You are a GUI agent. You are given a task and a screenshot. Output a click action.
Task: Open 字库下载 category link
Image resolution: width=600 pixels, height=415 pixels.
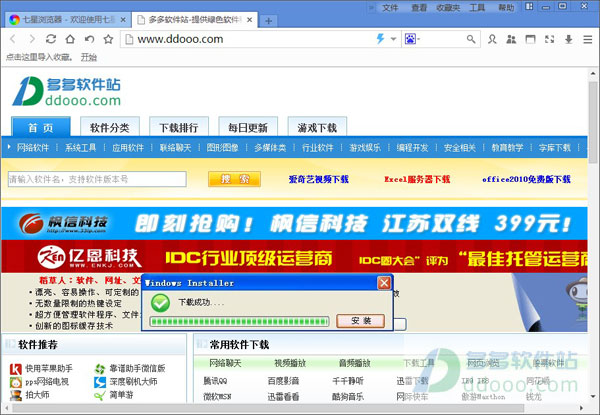(x=554, y=148)
